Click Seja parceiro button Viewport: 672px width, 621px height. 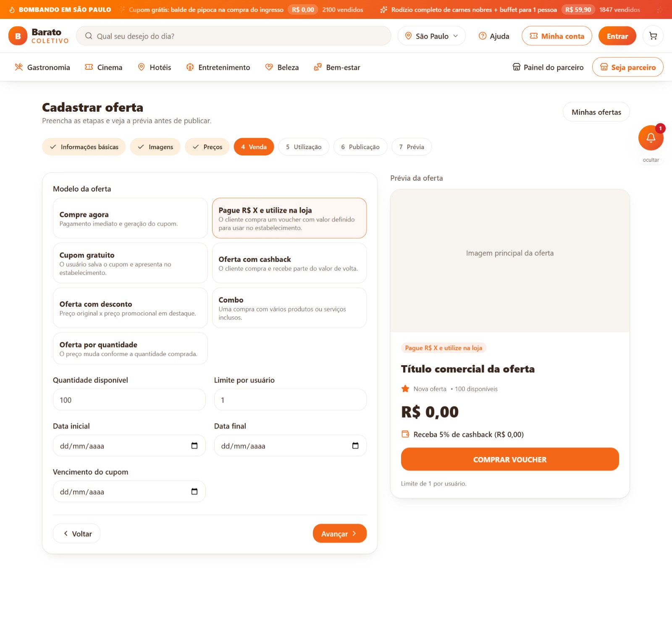[x=627, y=67]
